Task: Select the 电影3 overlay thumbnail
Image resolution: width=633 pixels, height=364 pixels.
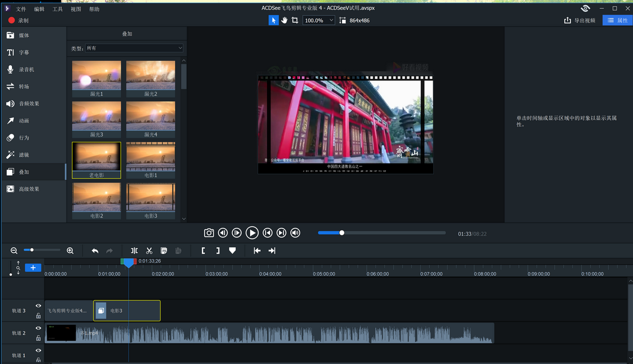Action: (150, 201)
